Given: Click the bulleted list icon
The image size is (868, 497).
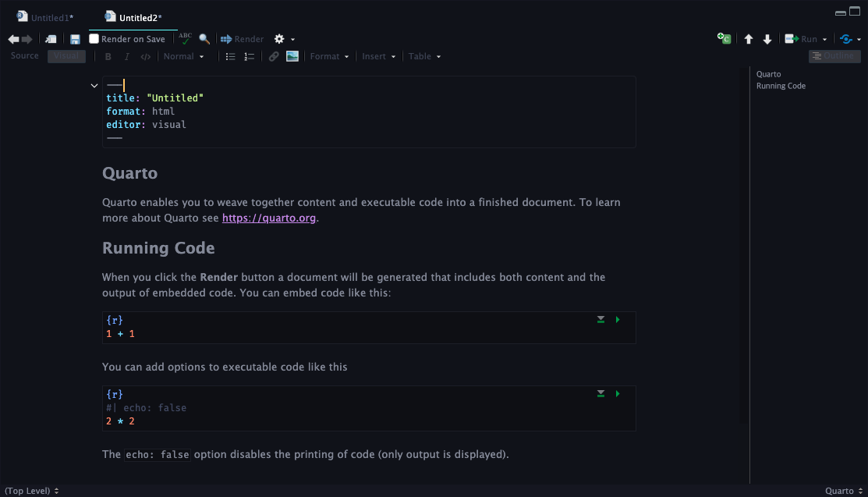Looking at the screenshot, I should (x=230, y=56).
